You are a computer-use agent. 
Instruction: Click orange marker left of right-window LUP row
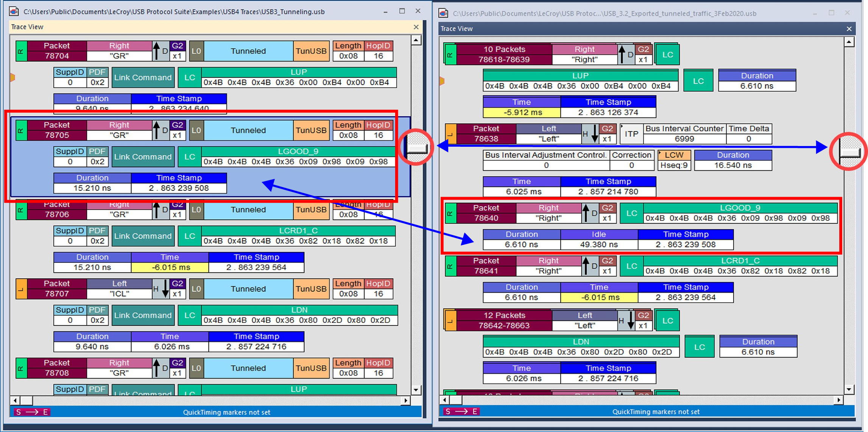[442, 81]
